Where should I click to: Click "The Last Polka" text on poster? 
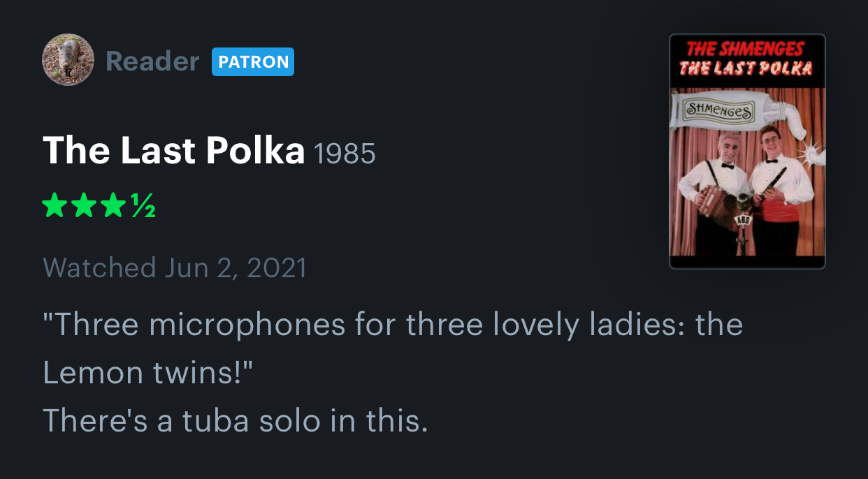pos(746,68)
